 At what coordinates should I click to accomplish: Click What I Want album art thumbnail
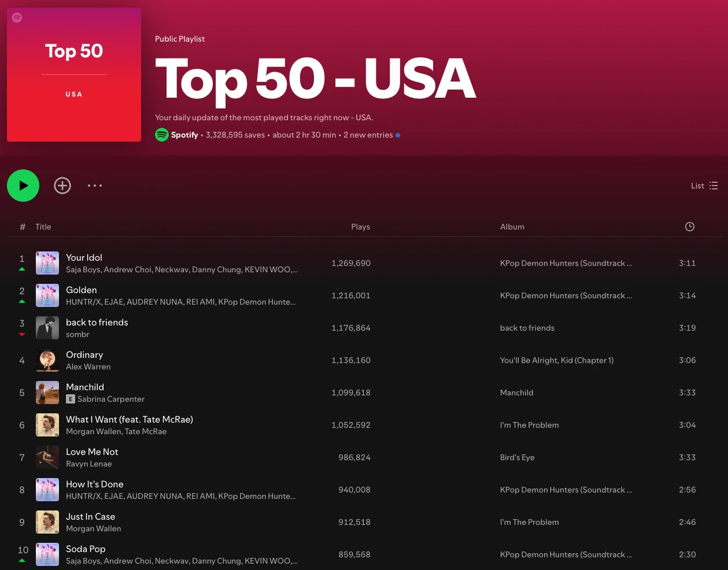coord(47,425)
